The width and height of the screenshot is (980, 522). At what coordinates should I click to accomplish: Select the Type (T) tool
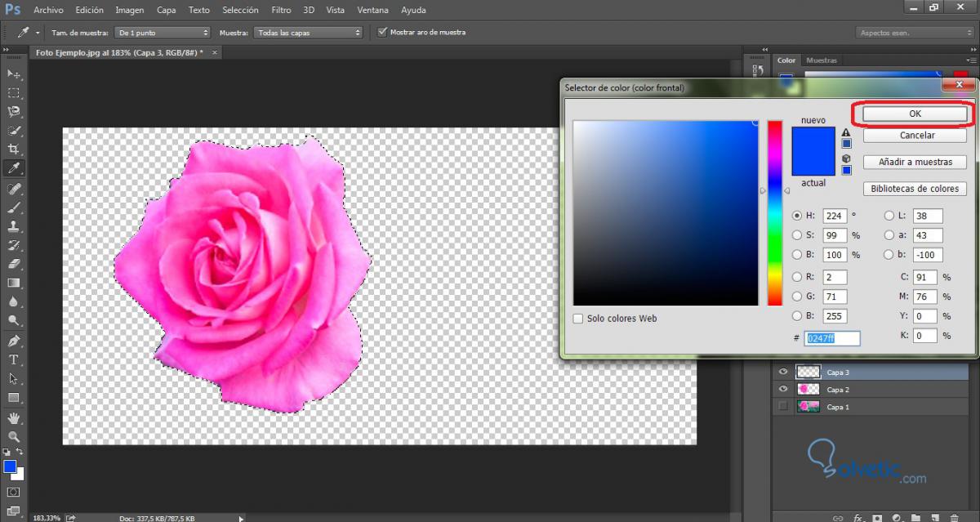pyautogui.click(x=14, y=359)
